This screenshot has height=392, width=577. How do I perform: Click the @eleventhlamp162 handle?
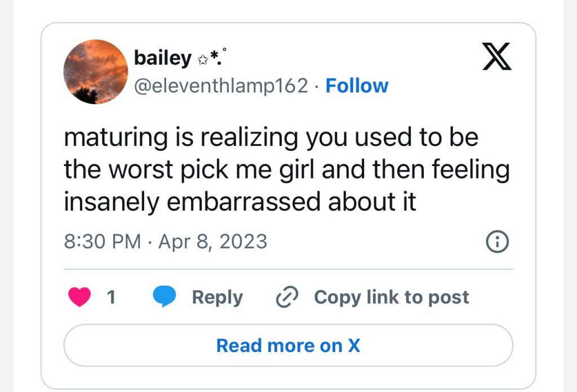[x=221, y=86]
